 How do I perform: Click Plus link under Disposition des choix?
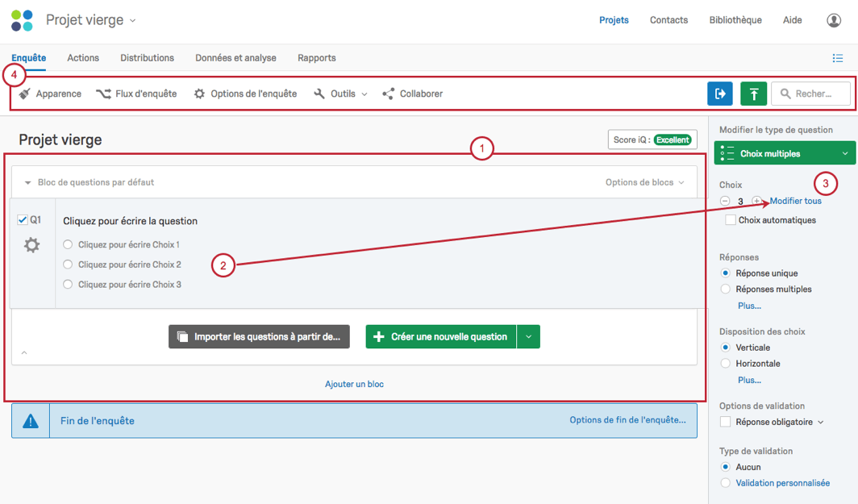(x=749, y=381)
